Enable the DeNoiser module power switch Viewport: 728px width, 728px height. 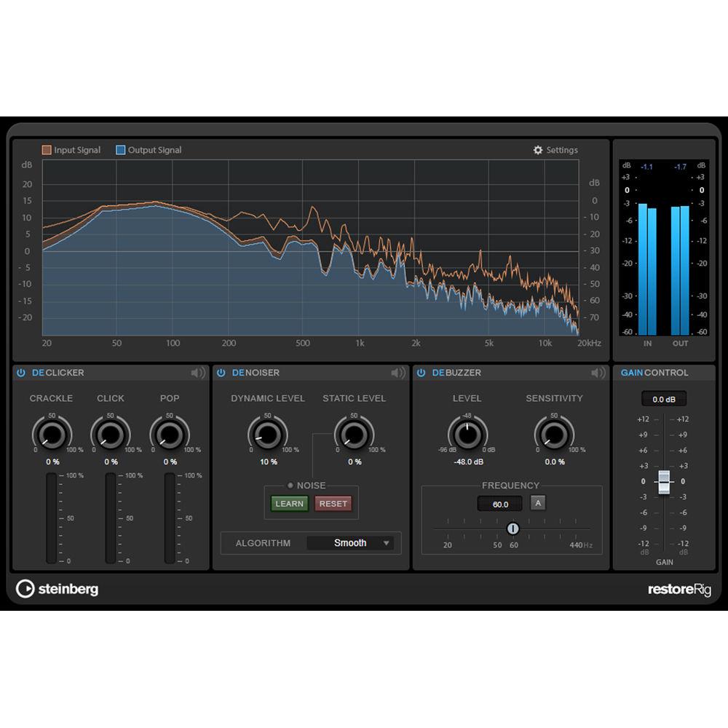pyautogui.click(x=220, y=372)
